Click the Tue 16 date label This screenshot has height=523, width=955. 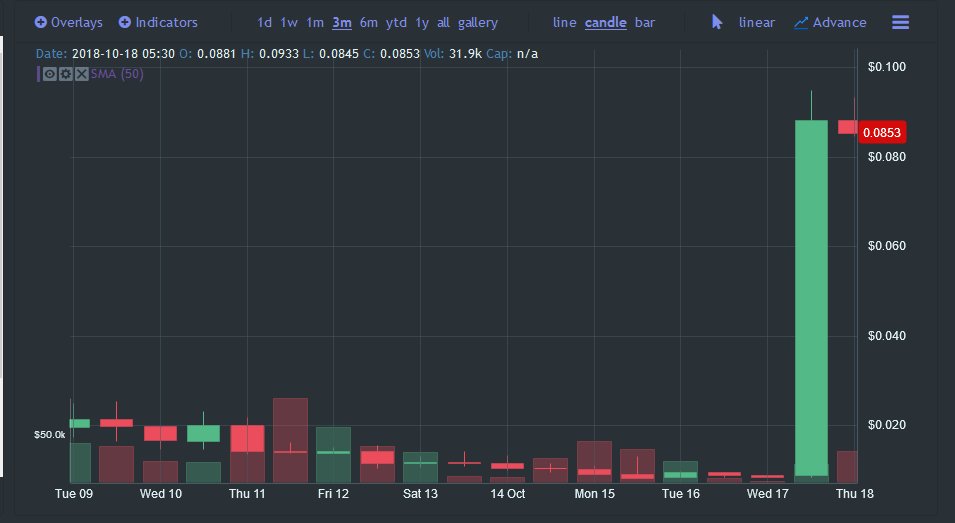click(681, 494)
